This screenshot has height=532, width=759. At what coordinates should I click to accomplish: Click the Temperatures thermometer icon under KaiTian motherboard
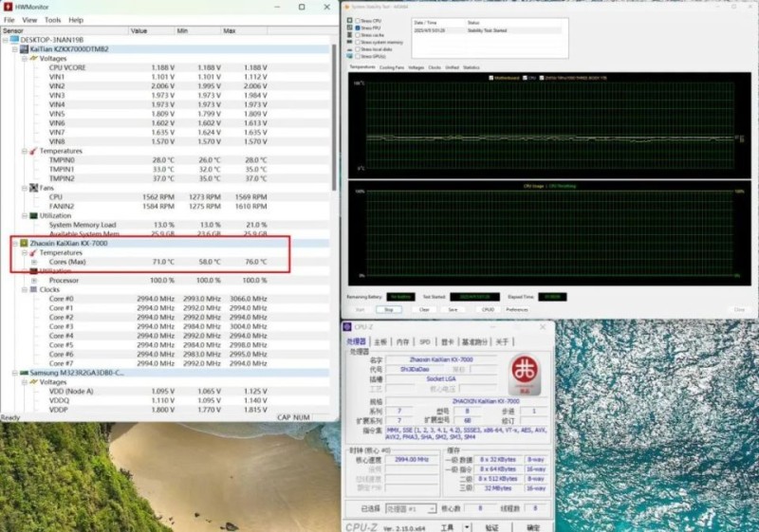35,151
